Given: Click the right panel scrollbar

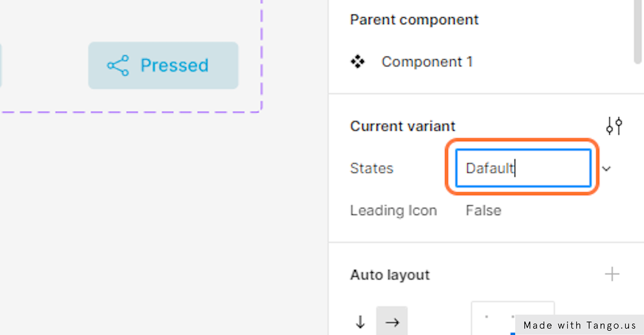Looking at the screenshot, I should pyautogui.click(x=638, y=32).
